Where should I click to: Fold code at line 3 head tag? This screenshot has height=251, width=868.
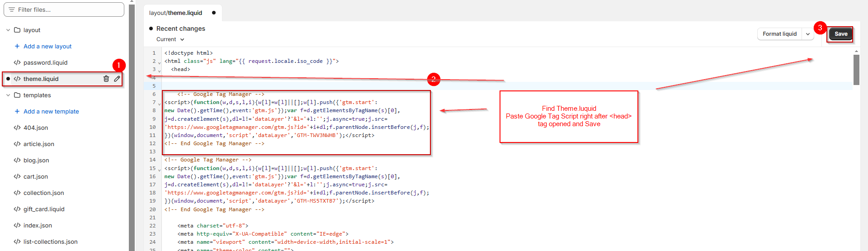click(x=159, y=71)
